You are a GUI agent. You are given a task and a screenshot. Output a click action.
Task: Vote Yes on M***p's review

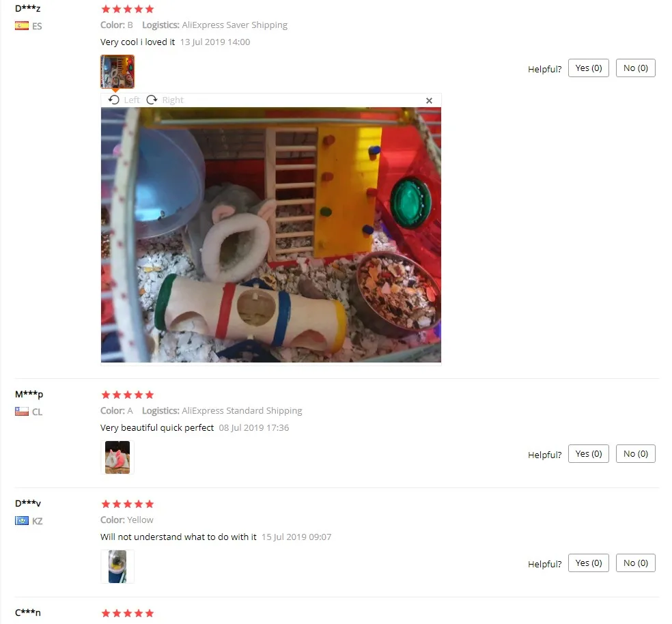(x=589, y=454)
